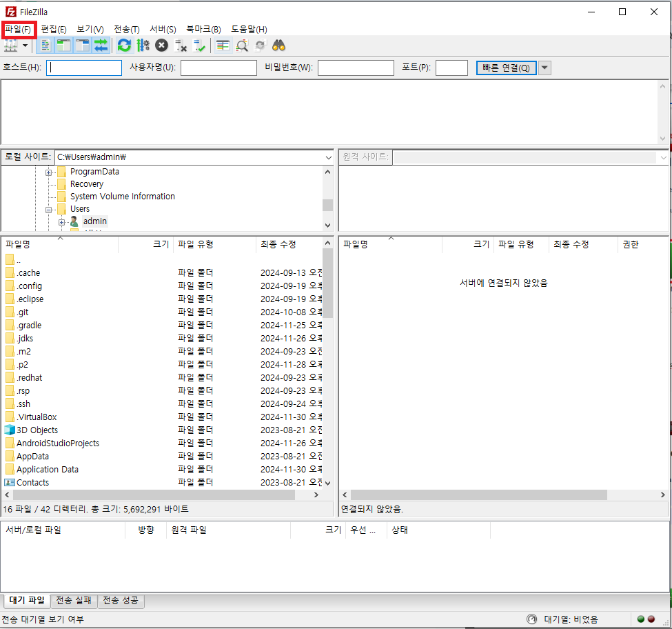This screenshot has height=629, width=672.
Task: Sort local list by 파일 유형 column
Action: click(x=215, y=244)
